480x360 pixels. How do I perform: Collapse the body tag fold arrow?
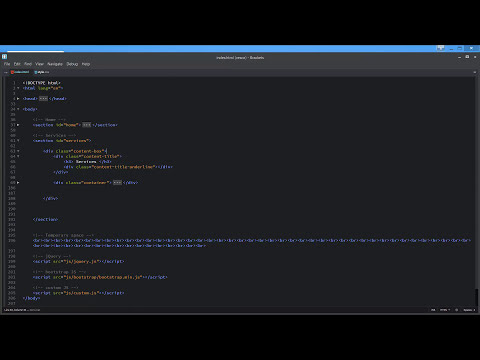[18, 109]
